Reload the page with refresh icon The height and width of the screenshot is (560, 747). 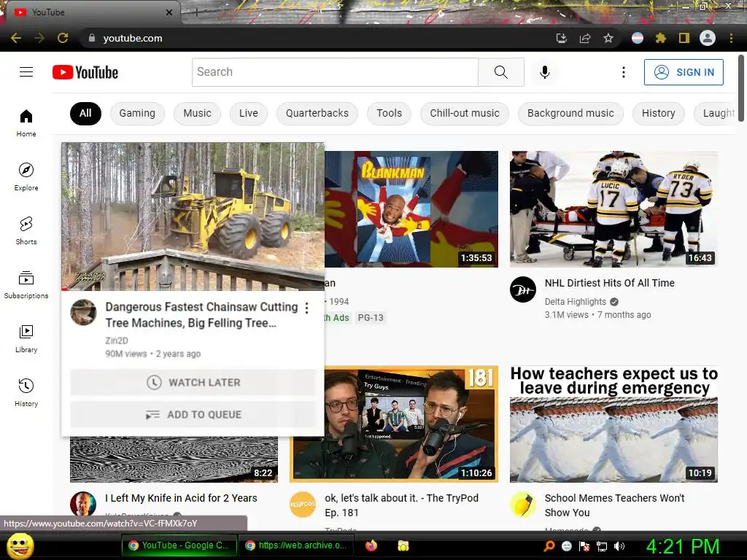(63, 38)
